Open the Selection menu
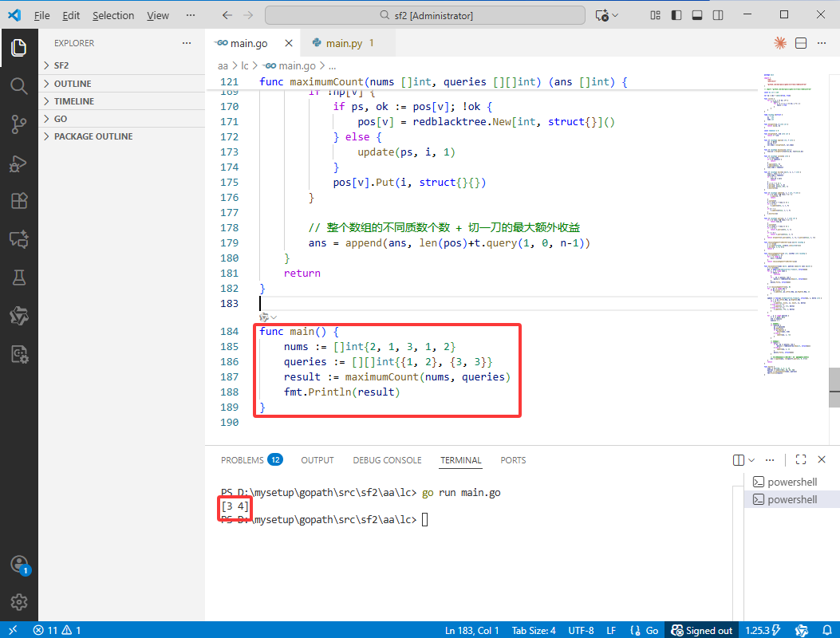840x638 pixels. pos(113,15)
